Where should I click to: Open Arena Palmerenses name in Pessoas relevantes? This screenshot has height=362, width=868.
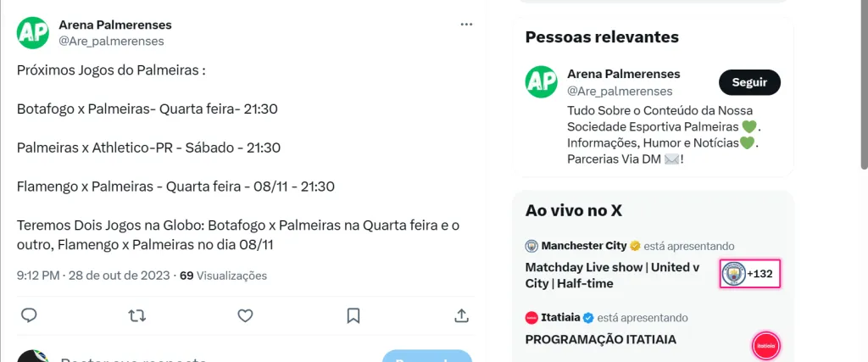[623, 75]
